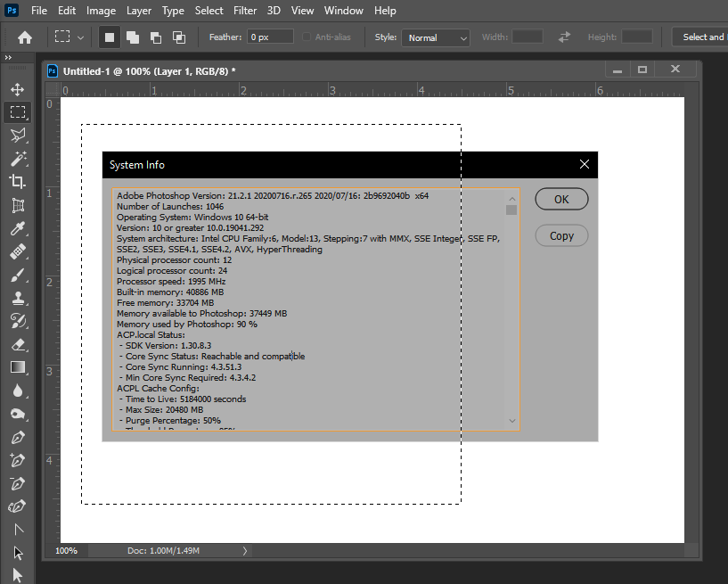Select the Art History Brush tool
The width and height of the screenshot is (728, 584).
click(18, 321)
